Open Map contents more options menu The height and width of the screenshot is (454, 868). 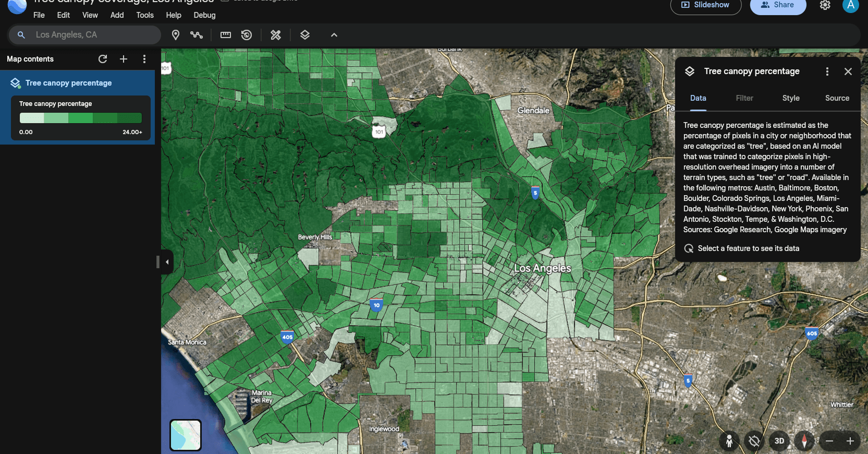(144, 59)
